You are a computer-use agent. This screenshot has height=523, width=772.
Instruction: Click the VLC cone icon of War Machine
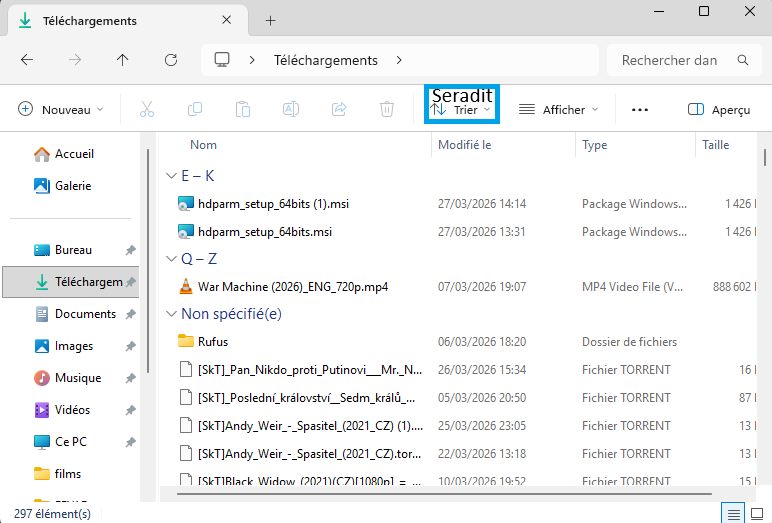(186, 286)
